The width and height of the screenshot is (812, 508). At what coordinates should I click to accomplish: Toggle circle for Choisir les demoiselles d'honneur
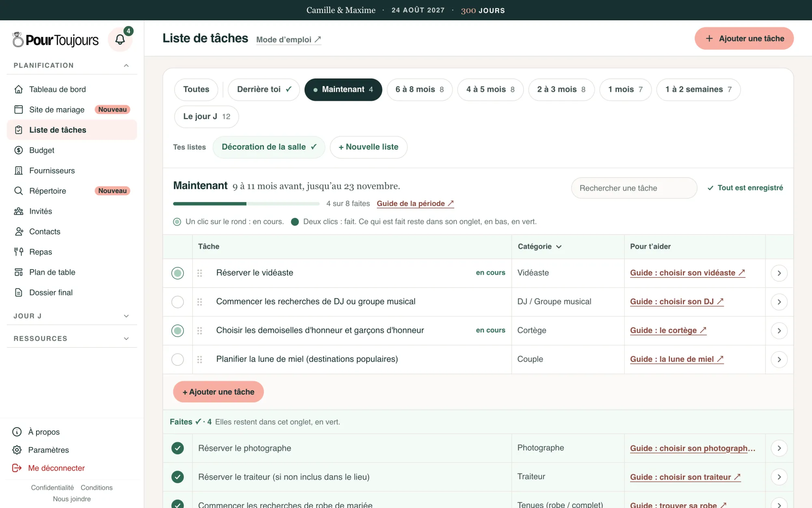point(177,331)
